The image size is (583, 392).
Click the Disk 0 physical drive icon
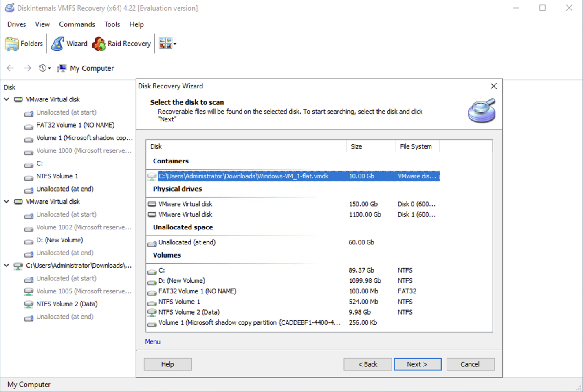[x=152, y=204]
